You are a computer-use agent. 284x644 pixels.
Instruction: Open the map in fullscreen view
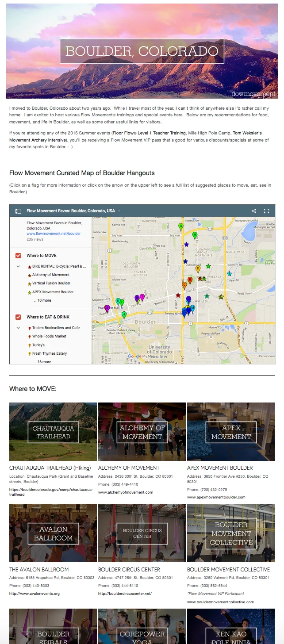pos(267,211)
